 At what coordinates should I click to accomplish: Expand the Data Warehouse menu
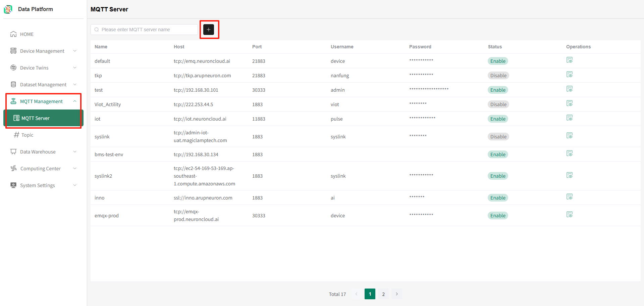click(43, 152)
